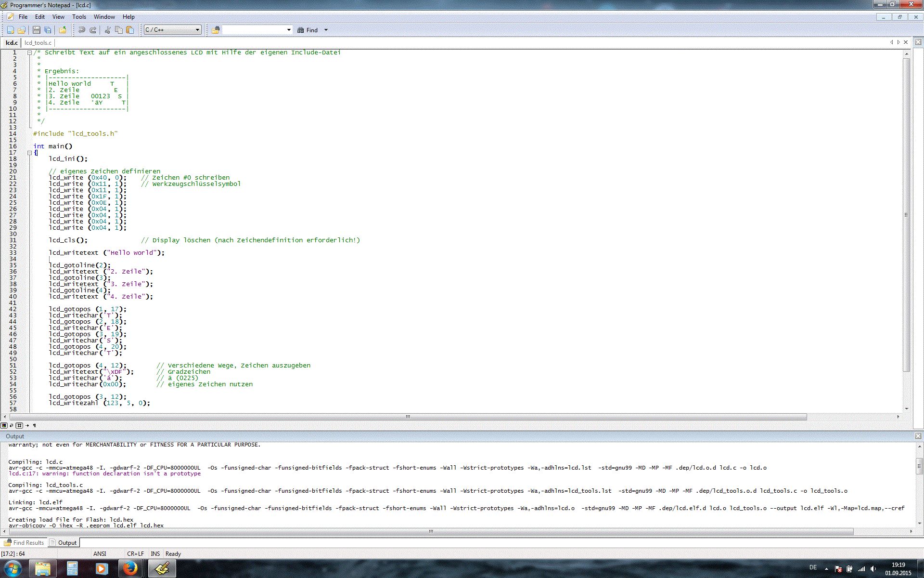Open the Tools menu
924x578 pixels.
tap(79, 16)
